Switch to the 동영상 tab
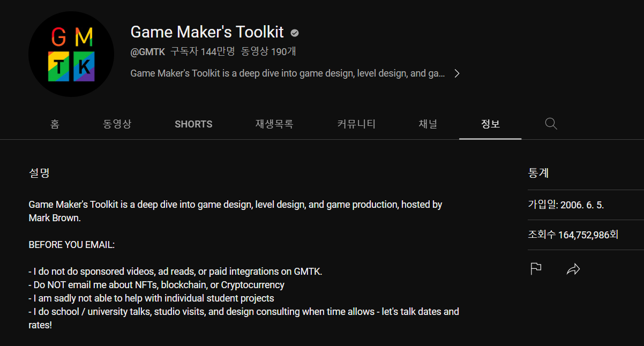Screen dimensions: 644x346 (x=117, y=124)
